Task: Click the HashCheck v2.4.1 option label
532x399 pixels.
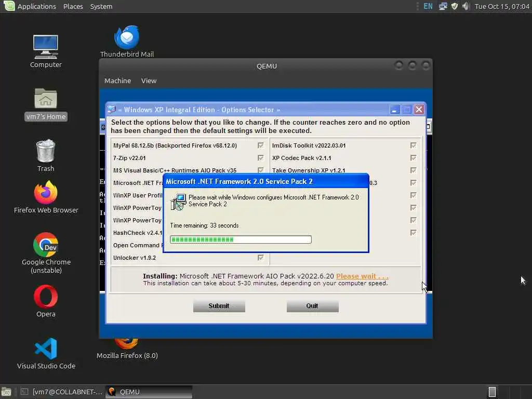Action: tap(138, 233)
